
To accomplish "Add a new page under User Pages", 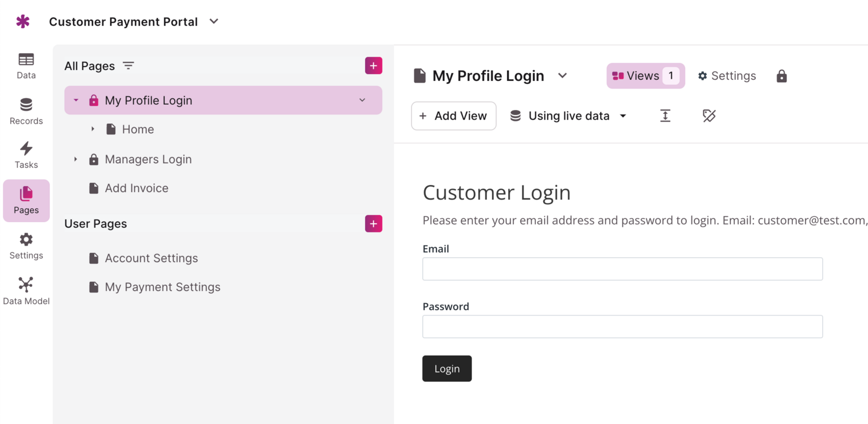I will (373, 224).
